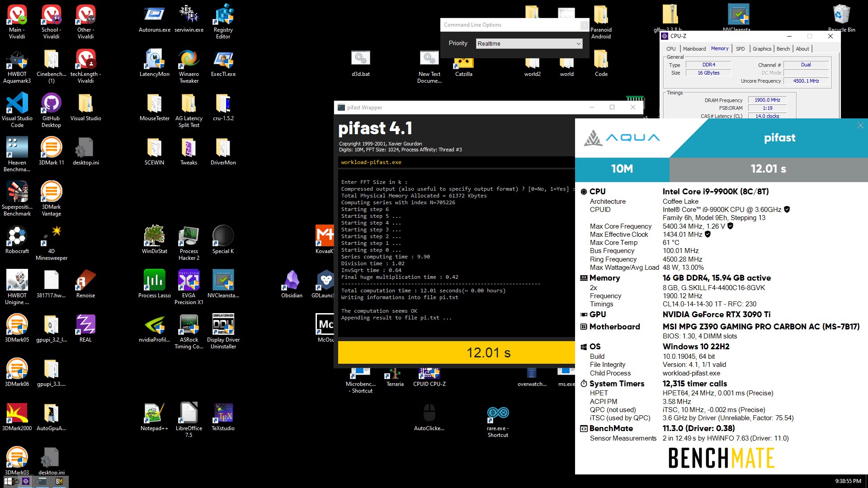Launch Process Lasso from the desktop
Image resolution: width=868 pixels, height=488 pixels.
point(155,284)
